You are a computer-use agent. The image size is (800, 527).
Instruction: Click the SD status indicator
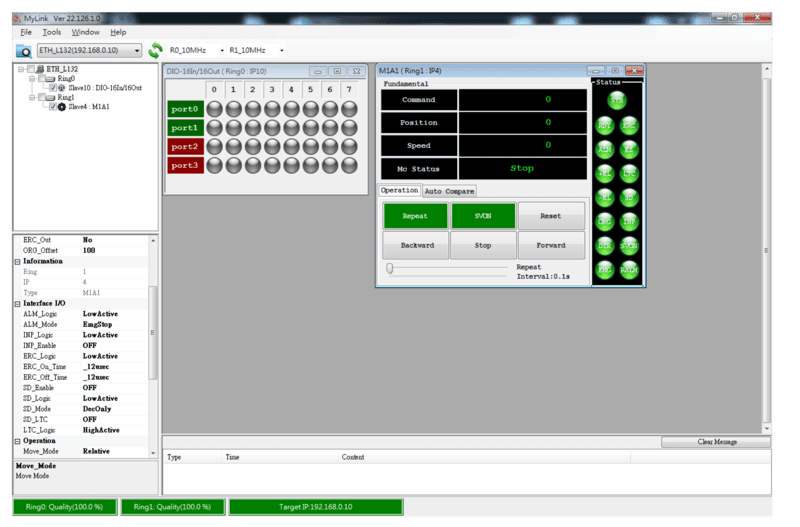pyautogui.click(x=629, y=197)
